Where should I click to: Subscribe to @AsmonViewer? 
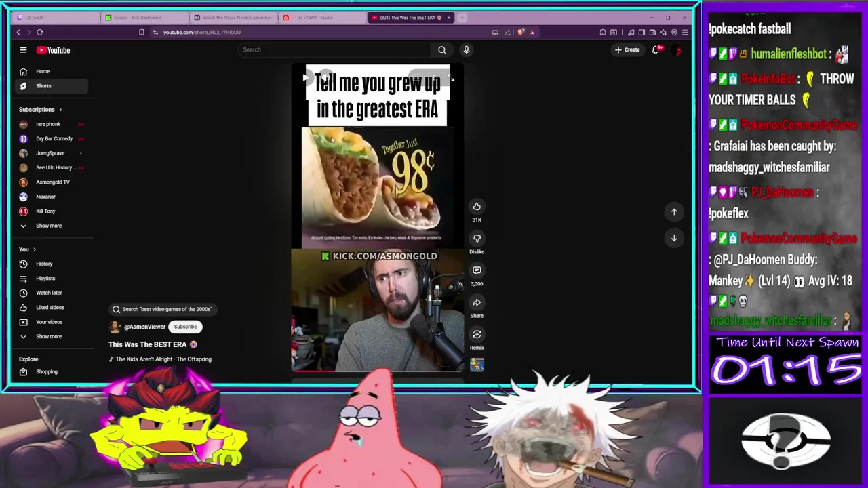(x=185, y=327)
